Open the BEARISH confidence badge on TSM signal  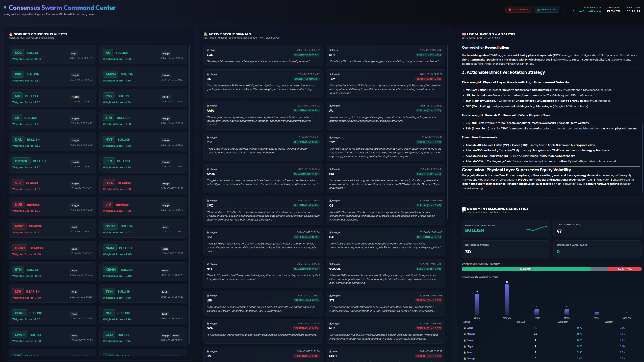point(428,79)
